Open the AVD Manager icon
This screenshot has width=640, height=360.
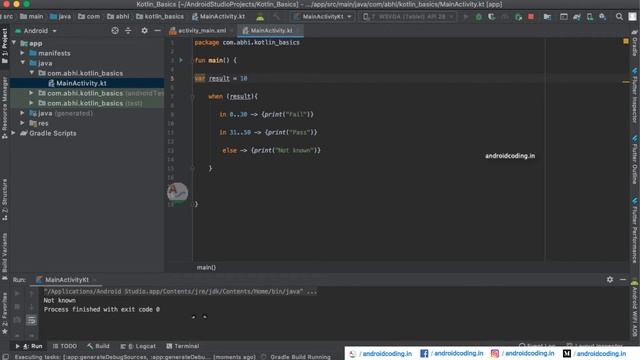pos(590,17)
